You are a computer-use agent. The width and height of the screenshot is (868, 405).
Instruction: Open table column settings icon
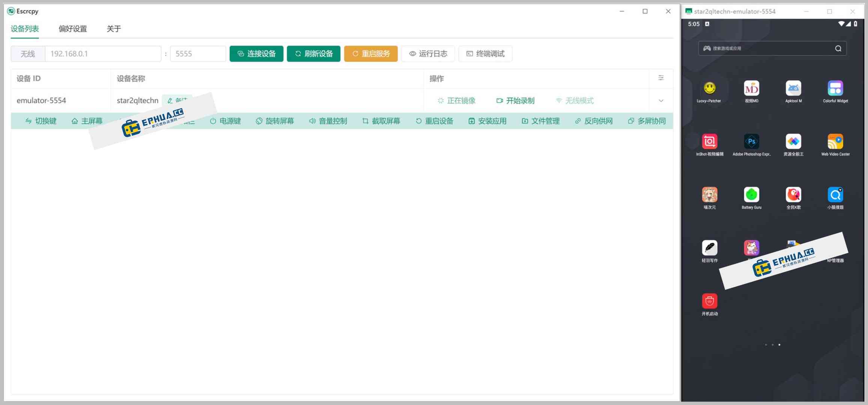point(661,78)
